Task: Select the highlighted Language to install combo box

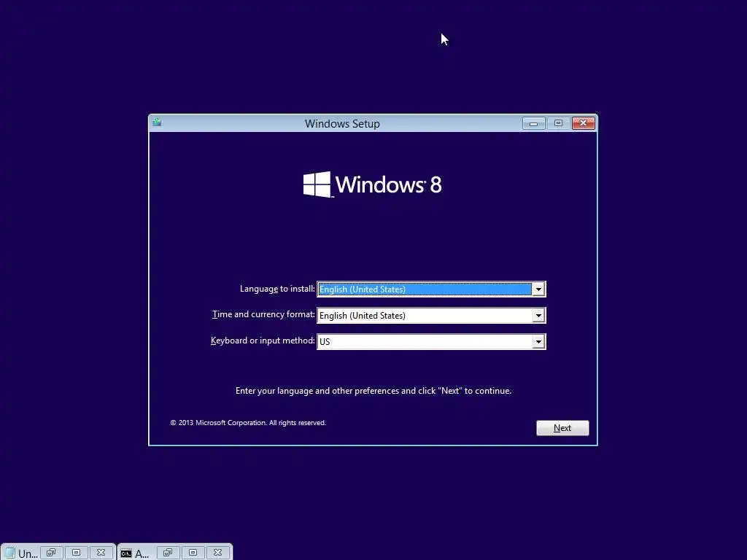Action: (431, 289)
